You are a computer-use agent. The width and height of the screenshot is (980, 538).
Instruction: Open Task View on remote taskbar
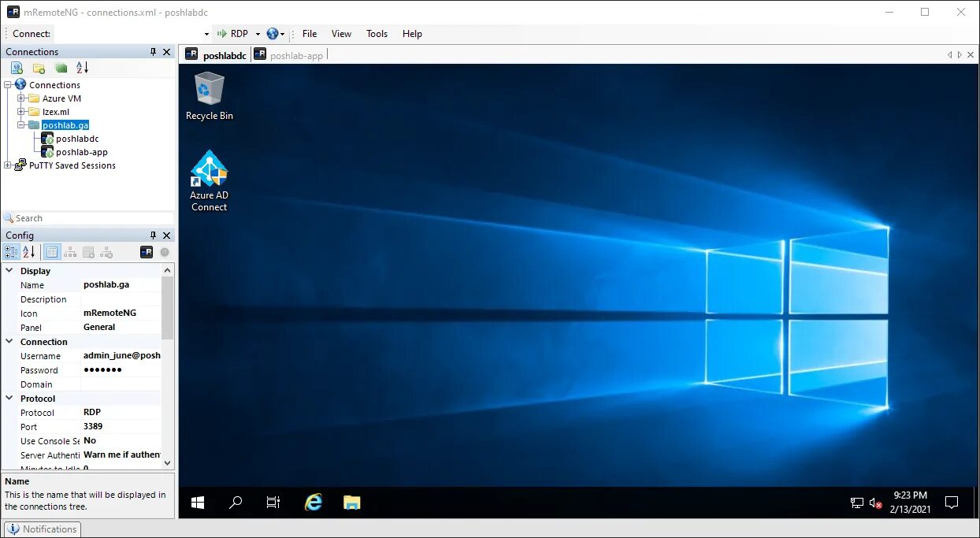point(273,503)
